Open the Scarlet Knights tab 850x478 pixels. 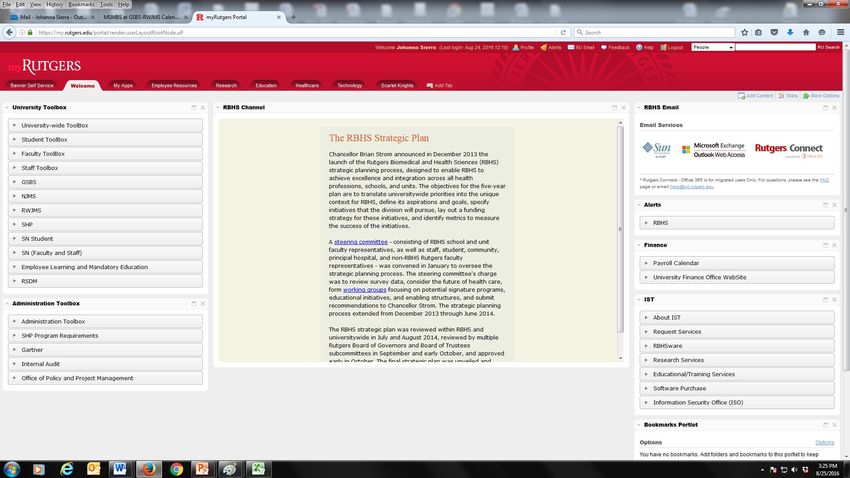397,85
